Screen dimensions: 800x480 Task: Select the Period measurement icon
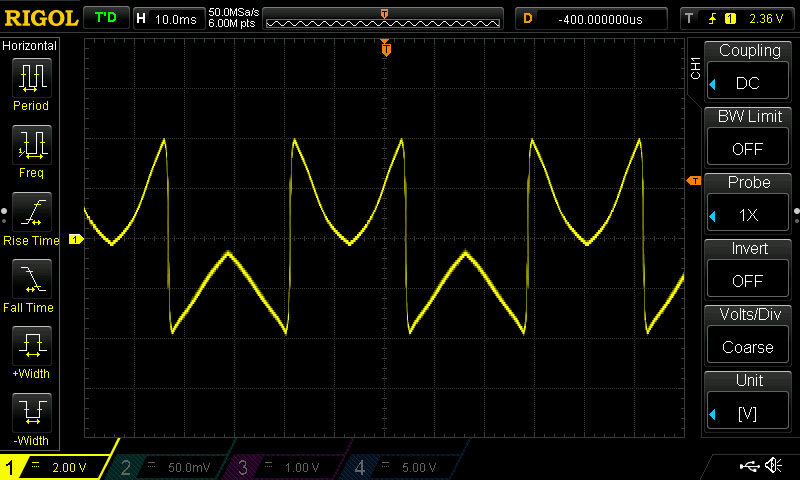[x=31, y=83]
